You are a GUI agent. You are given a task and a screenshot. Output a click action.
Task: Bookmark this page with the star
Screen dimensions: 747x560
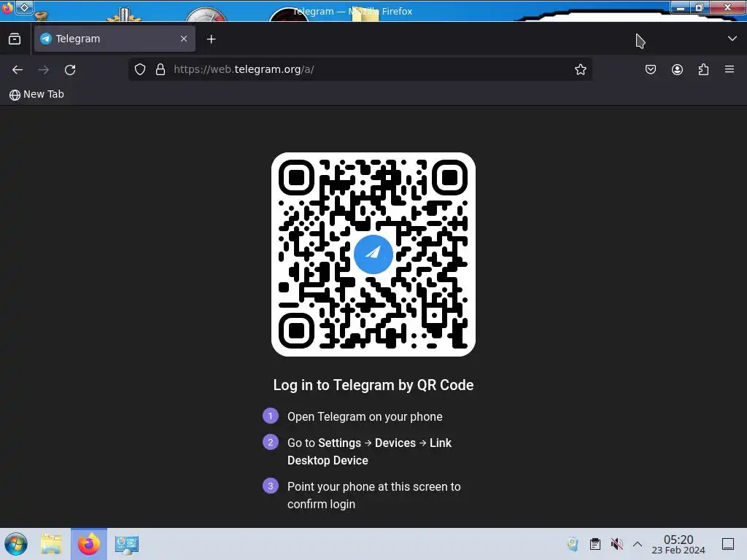pyautogui.click(x=580, y=69)
